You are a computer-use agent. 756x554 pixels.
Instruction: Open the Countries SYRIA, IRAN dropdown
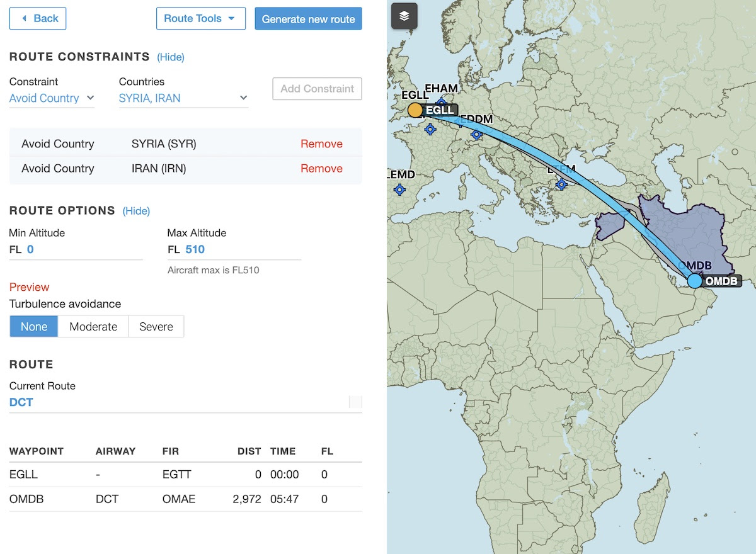click(x=183, y=98)
